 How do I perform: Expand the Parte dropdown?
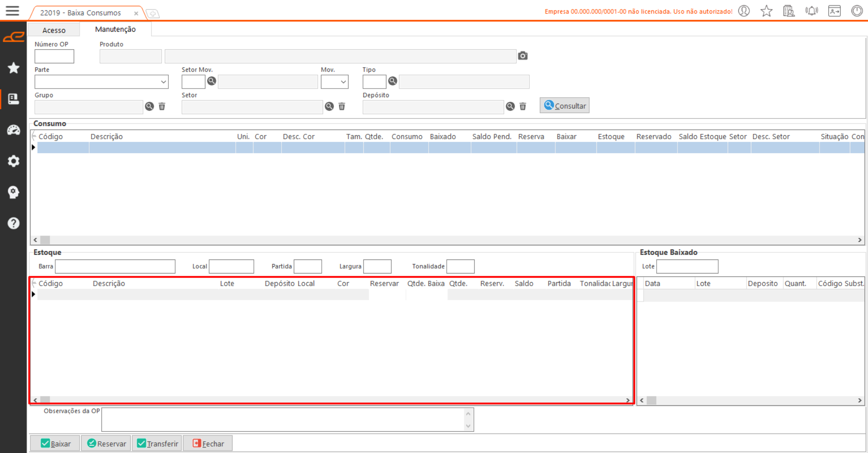click(163, 82)
